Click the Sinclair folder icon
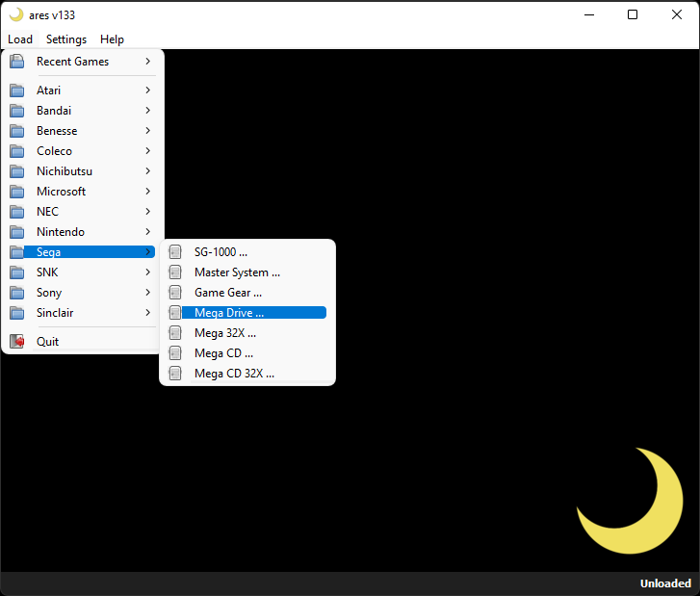Viewport: 700px width, 596px height. click(17, 313)
